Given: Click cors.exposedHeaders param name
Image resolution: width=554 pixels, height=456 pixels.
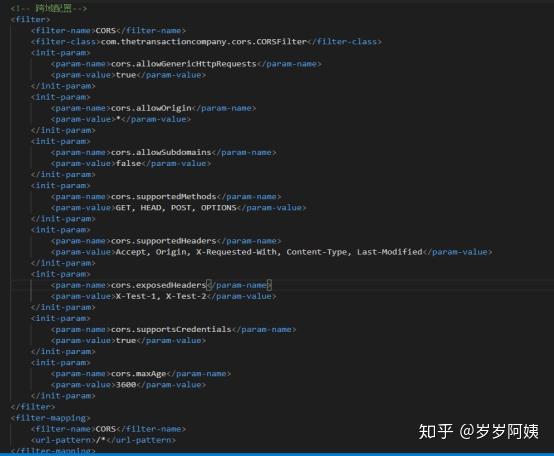Looking at the screenshot, I should click(x=159, y=285).
